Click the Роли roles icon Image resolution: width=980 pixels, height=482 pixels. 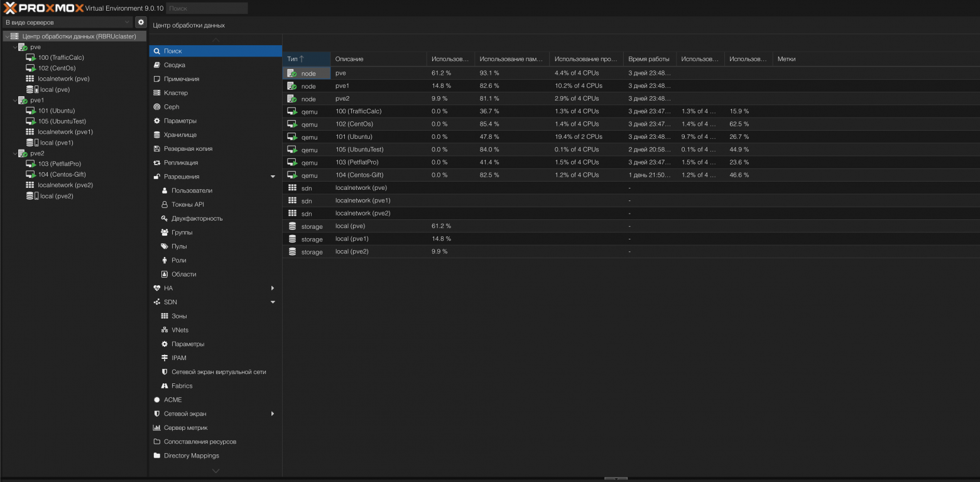tap(165, 260)
